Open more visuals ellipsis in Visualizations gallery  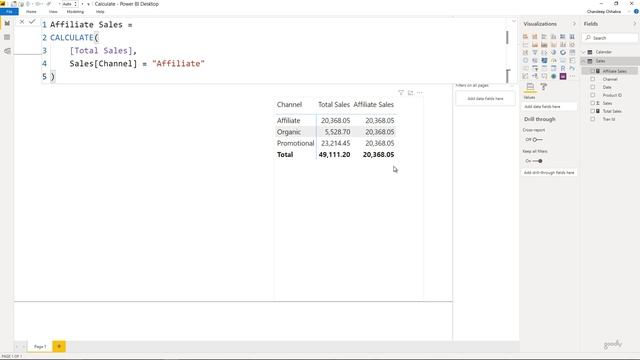(x=572, y=76)
